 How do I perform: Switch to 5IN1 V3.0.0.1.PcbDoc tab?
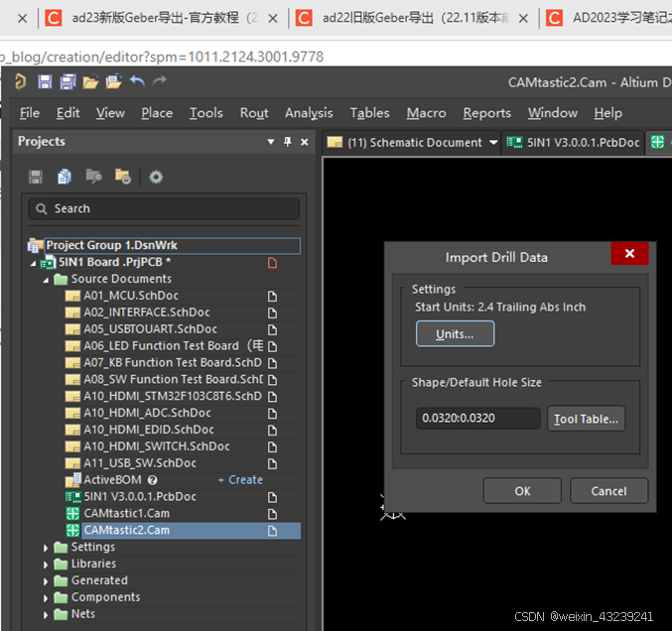pyautogui.click(x=573, y=142)
